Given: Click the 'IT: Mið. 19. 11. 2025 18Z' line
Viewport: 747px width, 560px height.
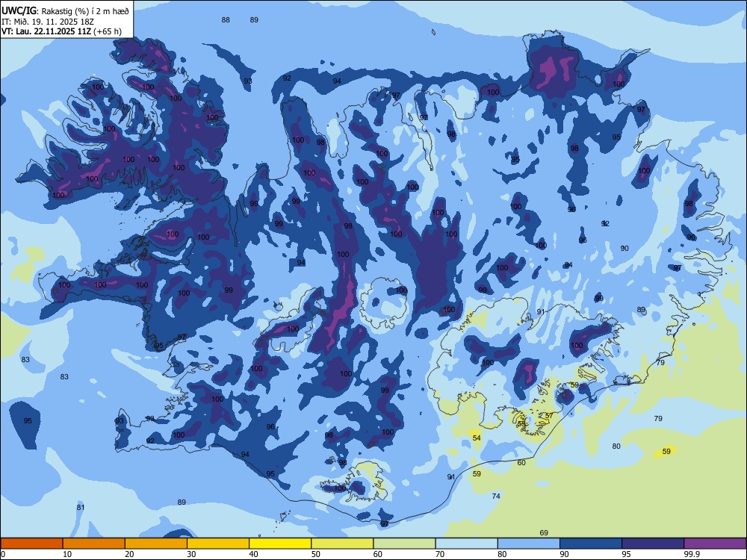Looking at the screenshot, I should [48, 22].
